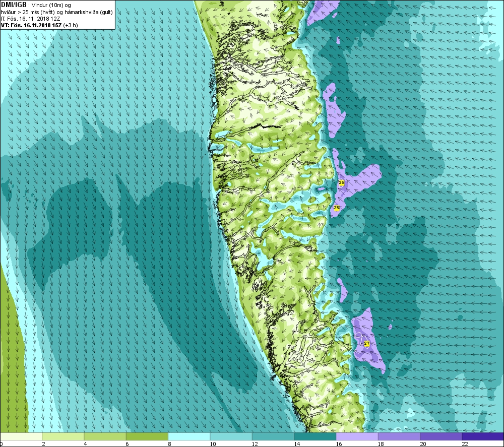Viewport: 504px width, 447px height.
Task: Select the 16–18 m/s light purple swatch
Action: pos(357,436)
